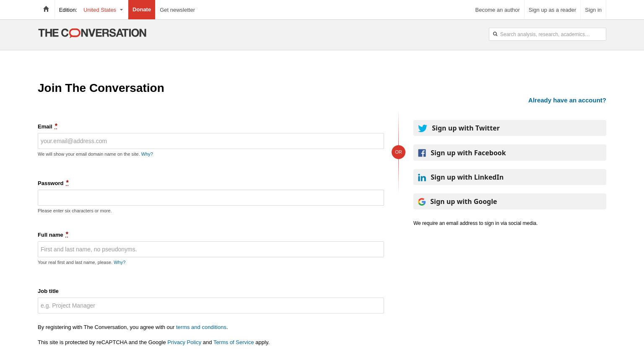The width and height of the screenshot is (644, 350).
Task: Click the red Donate button
Action: click(x=142, y=10)
